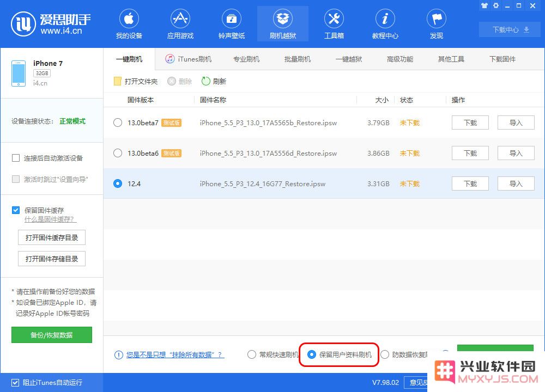Image resolution: width=545 pixels, height=392 pixels.
Task: Select 防数据恢复 flash mode
Action: click(x=385, y=354)
